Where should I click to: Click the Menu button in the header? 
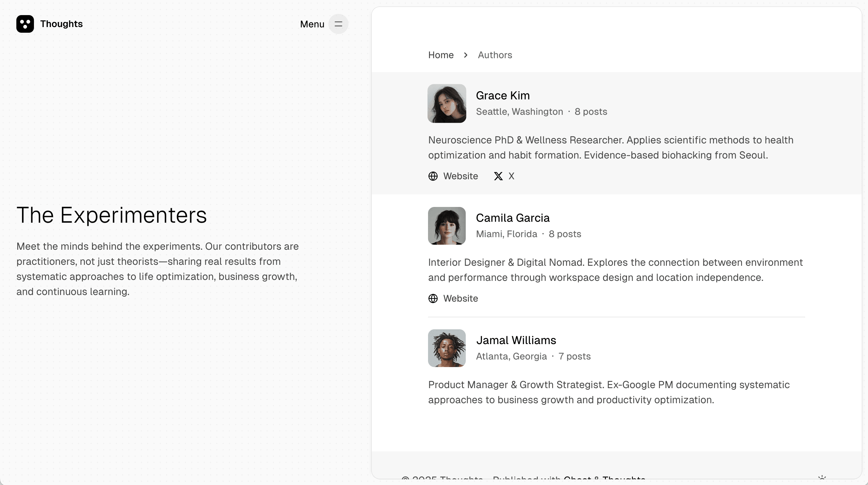pyautogui.click(x=311, y=24)
